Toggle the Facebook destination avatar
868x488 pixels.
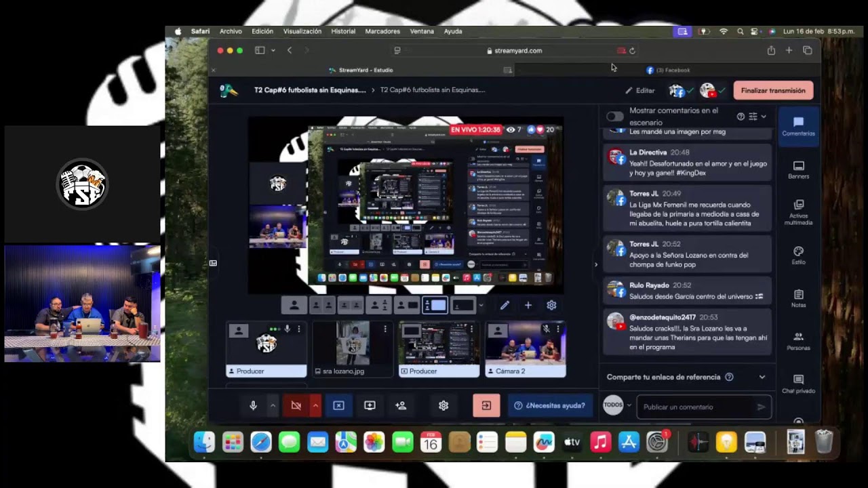pyautogui.click(x=680, y=90)
